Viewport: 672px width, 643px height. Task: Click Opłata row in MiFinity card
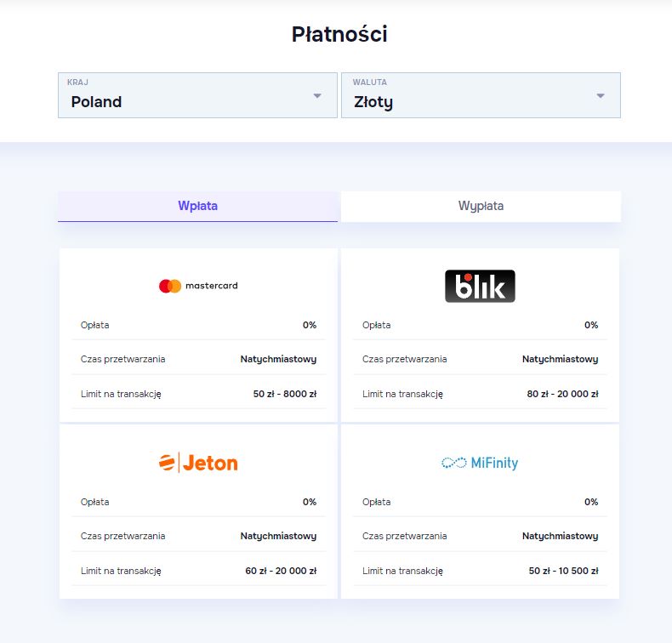pyautogui.click(x=480, y=502)
